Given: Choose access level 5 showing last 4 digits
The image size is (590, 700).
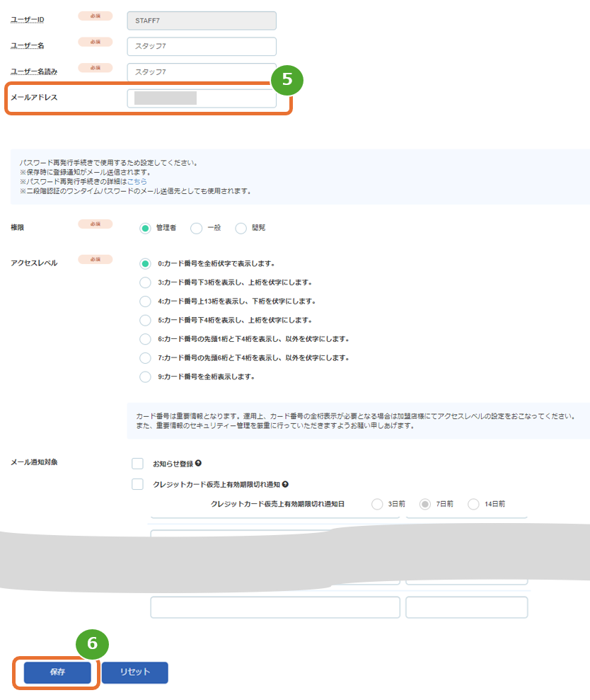Looking at the screenshot, I should [145, 320].
